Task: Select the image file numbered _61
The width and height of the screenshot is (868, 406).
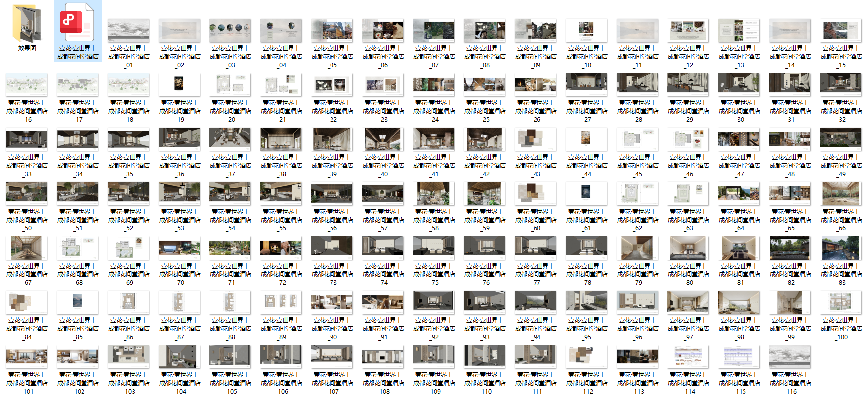Action: point(586,194)
